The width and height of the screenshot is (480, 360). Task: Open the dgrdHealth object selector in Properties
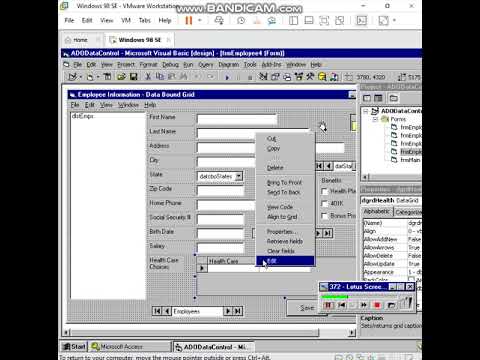(x=391, y=200)
